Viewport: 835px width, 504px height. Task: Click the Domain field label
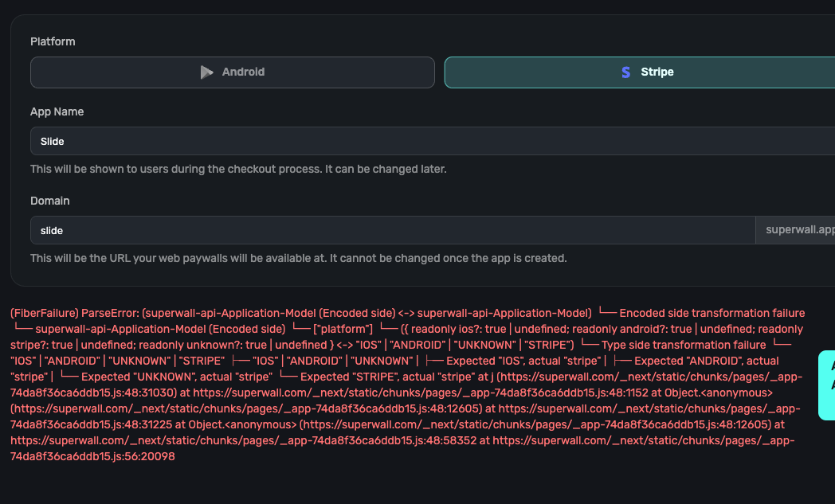(x=50, y=201)
